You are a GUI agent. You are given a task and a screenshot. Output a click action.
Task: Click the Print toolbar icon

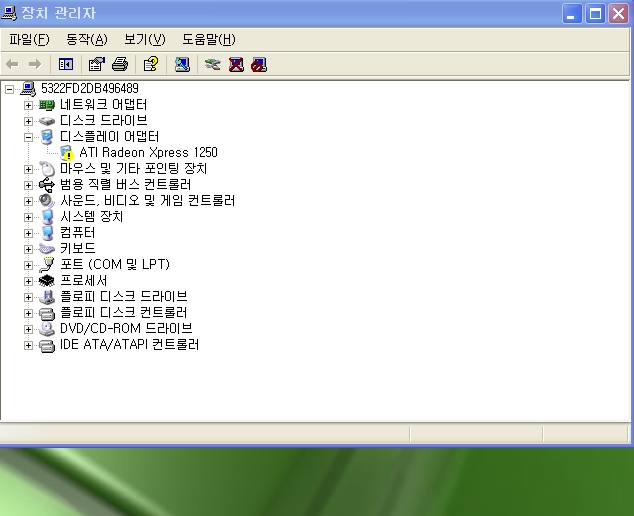tap(120, 64)
